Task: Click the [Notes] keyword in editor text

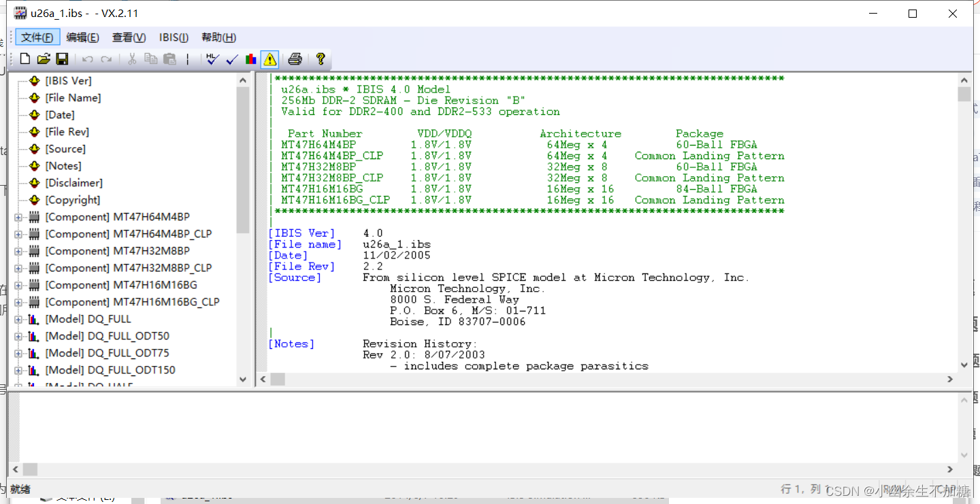Action: (x=291, y=344)
